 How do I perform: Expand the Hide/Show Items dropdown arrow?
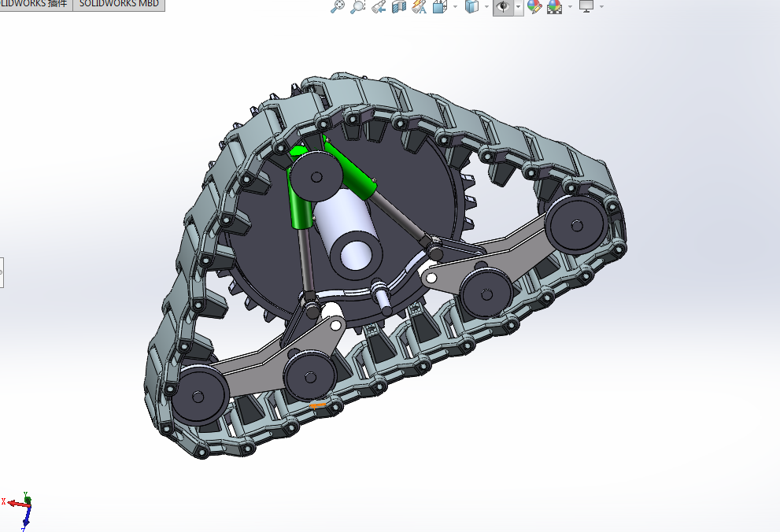coord(519,7)
